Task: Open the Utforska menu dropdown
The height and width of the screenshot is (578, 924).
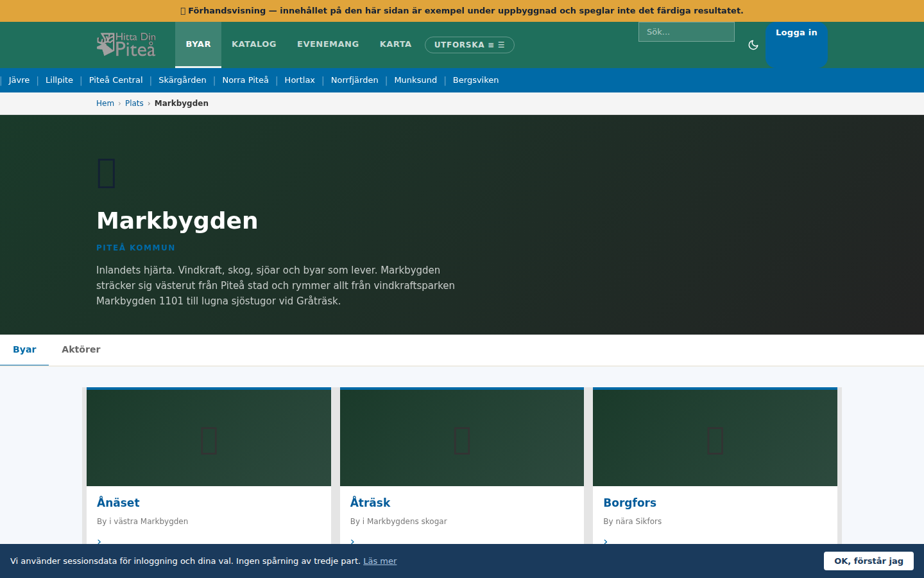Action: coord(470,45)
